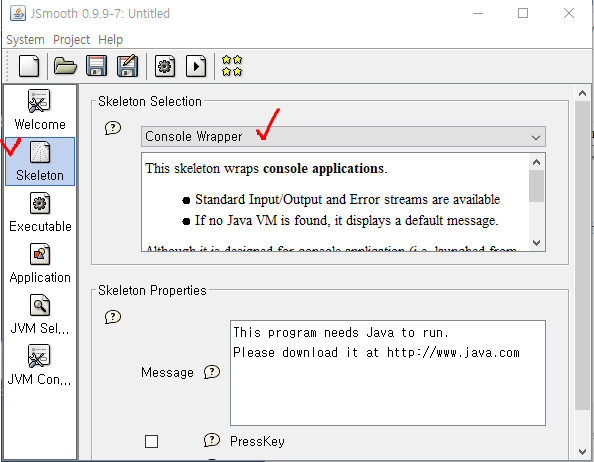Maximize the JSmooth window
This screenshot has width=594, height=462.
pos(523,13)
